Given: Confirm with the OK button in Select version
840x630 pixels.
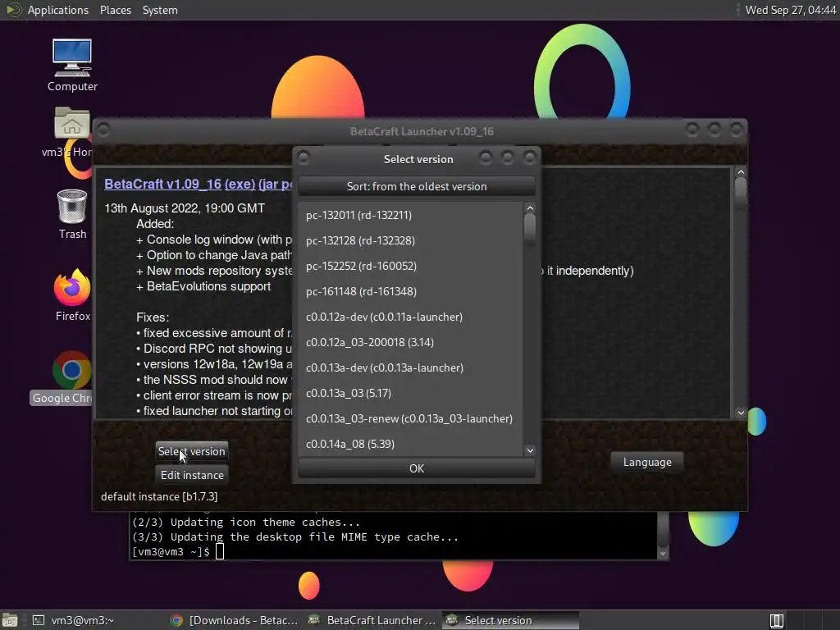Looking at the screenshot, I should 416,468.
